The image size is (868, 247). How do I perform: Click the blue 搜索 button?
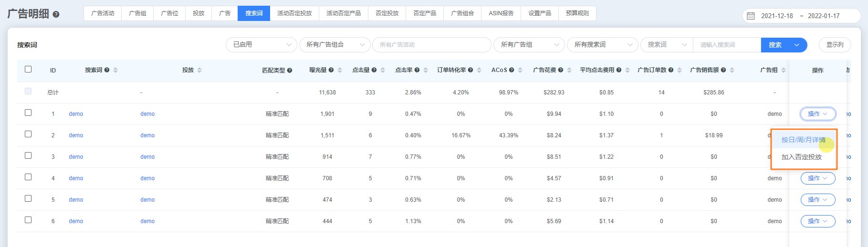(775, 45)
